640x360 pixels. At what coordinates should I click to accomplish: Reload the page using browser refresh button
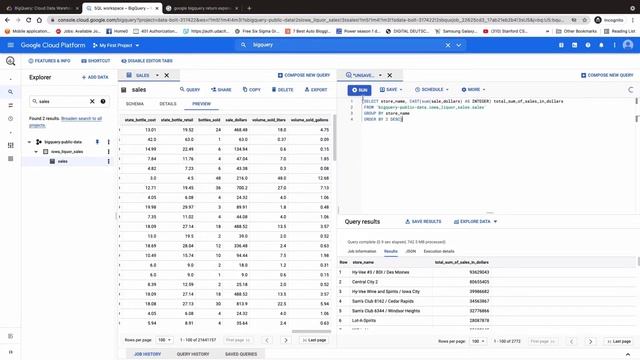pos(29,20)
